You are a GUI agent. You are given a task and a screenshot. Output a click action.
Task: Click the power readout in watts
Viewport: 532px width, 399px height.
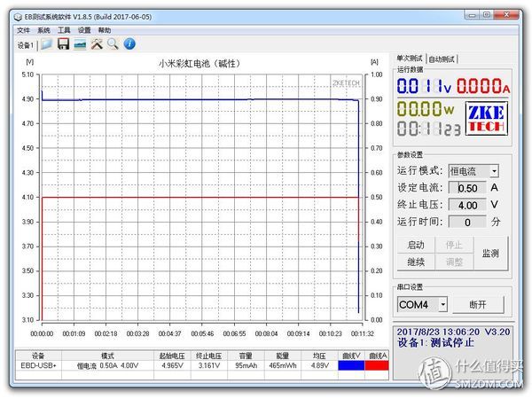pos(426,109)
